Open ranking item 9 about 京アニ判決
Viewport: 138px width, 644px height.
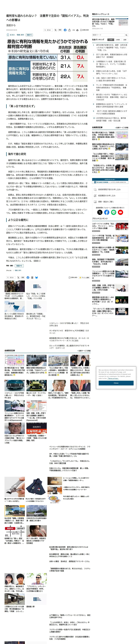[111, 112]
